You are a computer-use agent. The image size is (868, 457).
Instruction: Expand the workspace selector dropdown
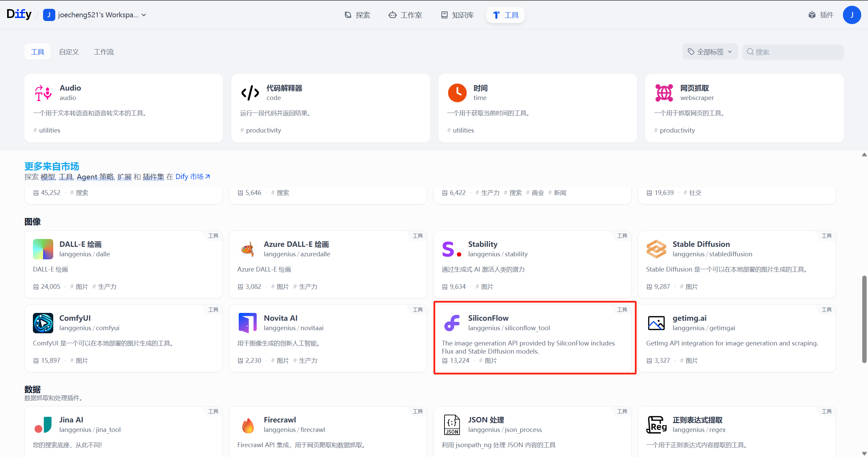click(144, 15)
